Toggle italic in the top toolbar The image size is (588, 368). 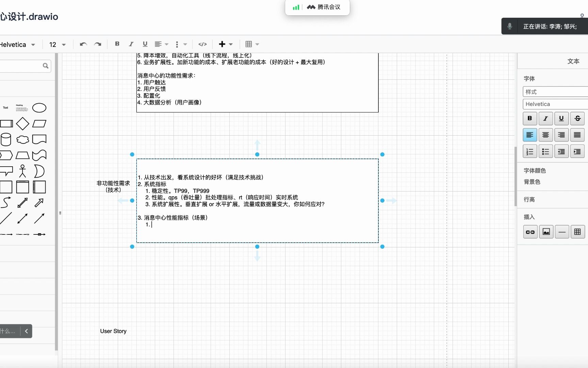[131, 44]
